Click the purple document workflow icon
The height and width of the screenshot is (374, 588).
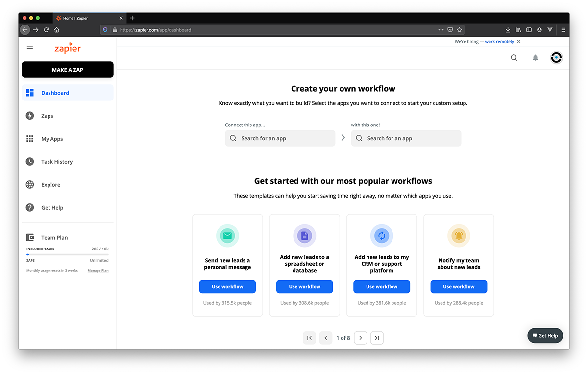pos(305,236)
